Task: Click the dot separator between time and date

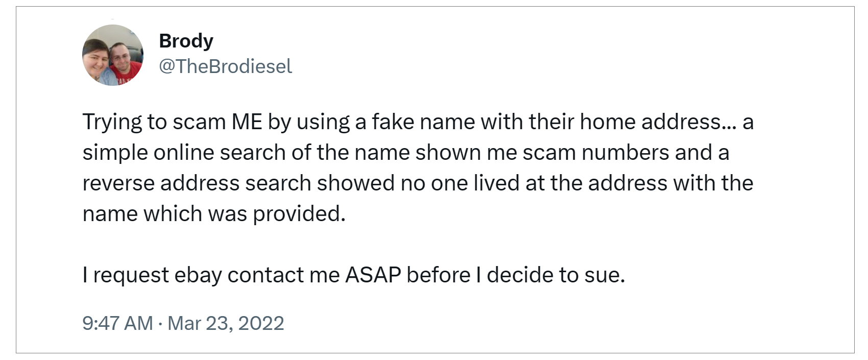Action: 160,324
